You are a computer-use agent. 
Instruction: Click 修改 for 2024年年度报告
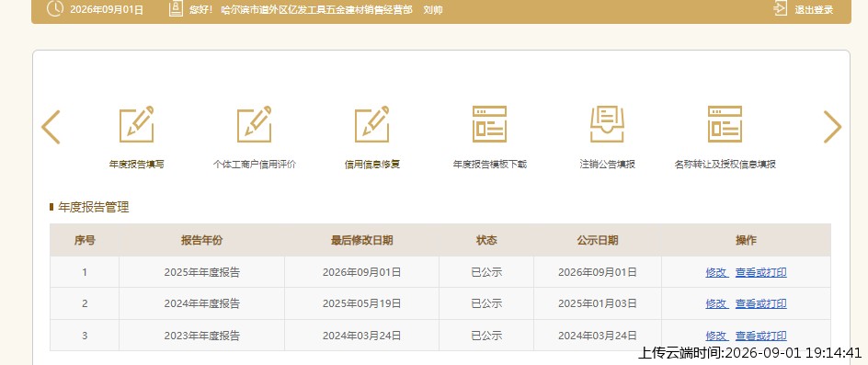pyautogui.click(x=717, y=303)
